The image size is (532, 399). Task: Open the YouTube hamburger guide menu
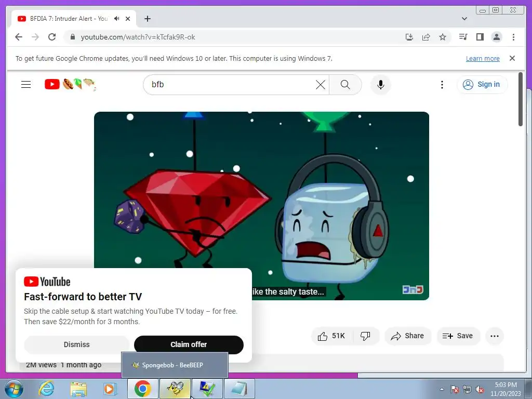point(26,84)
